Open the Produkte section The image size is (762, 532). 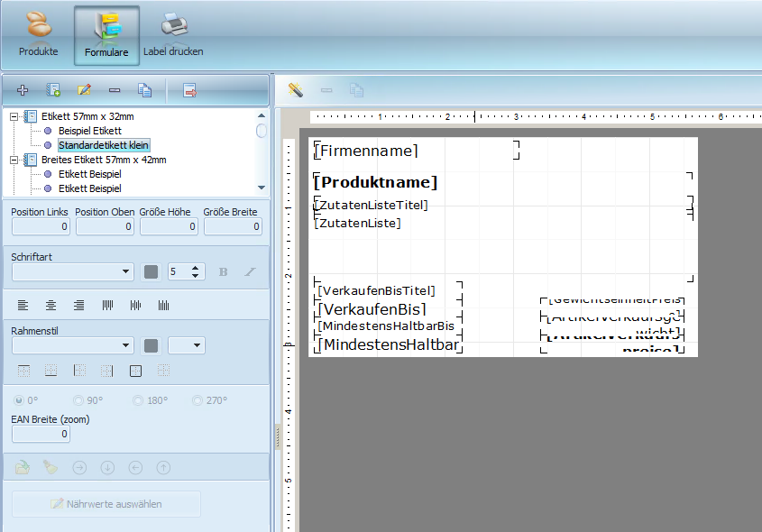click(38, 35)
